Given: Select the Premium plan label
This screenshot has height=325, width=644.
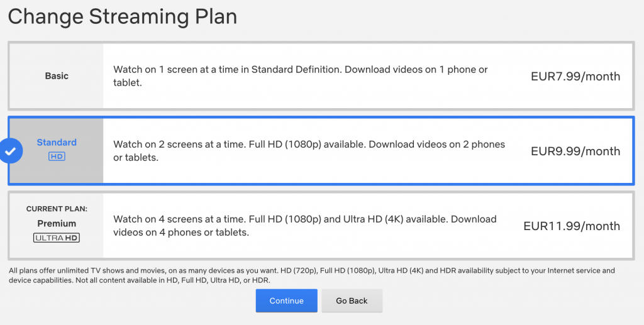Looking at the screenshot, I should click(57, 224).
